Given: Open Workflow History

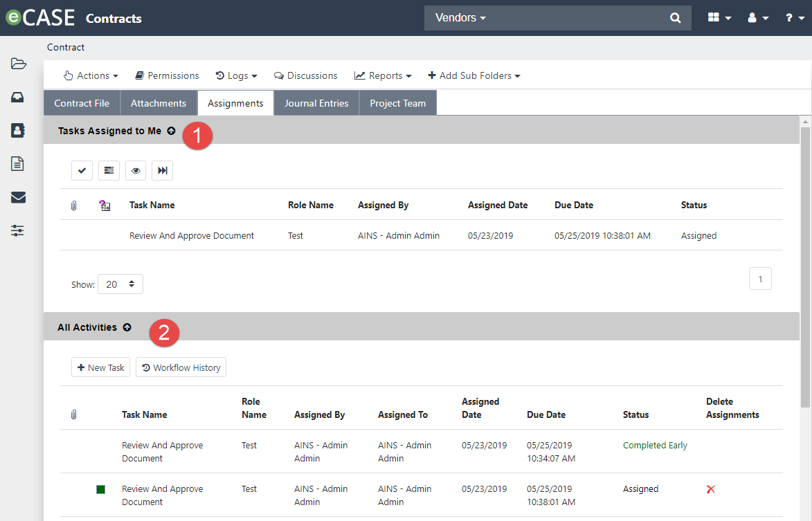Looking at the screenshot, I should 181,367.
